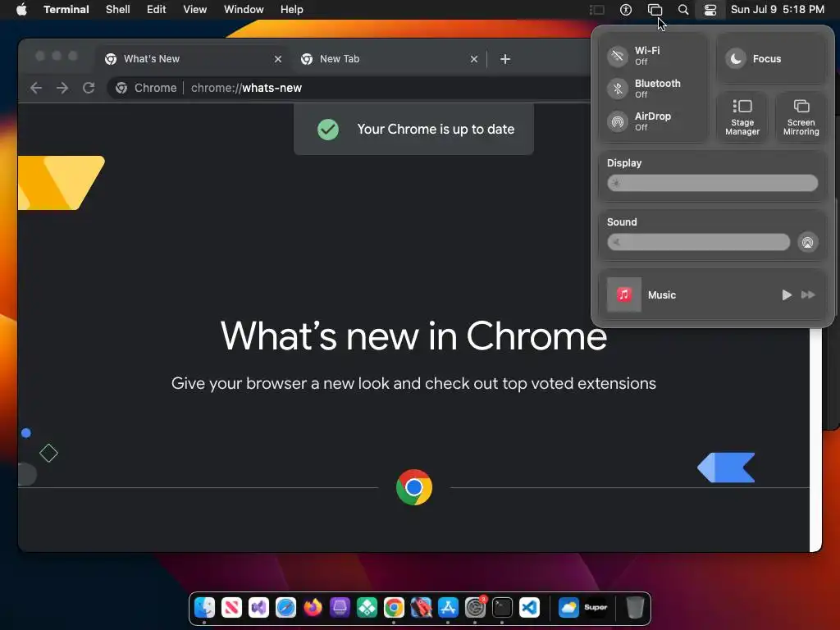Turn on Stage Manager

click(x=742, y=116)
